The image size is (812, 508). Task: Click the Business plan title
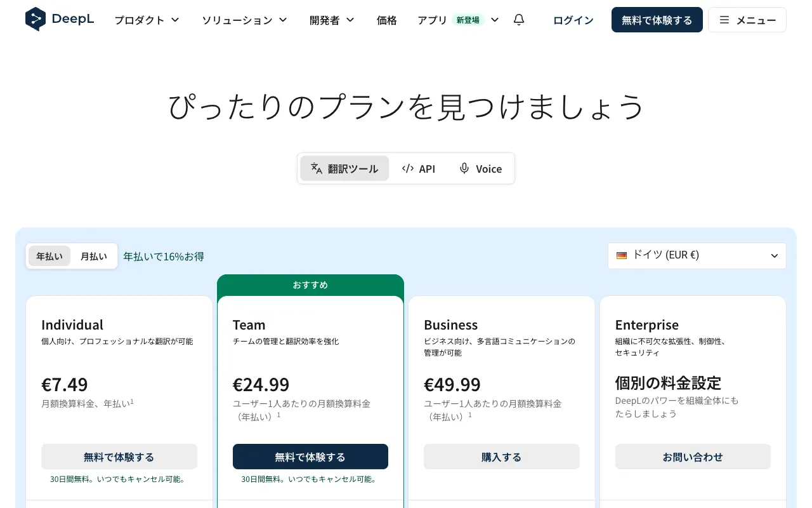[x=451, y=324]
